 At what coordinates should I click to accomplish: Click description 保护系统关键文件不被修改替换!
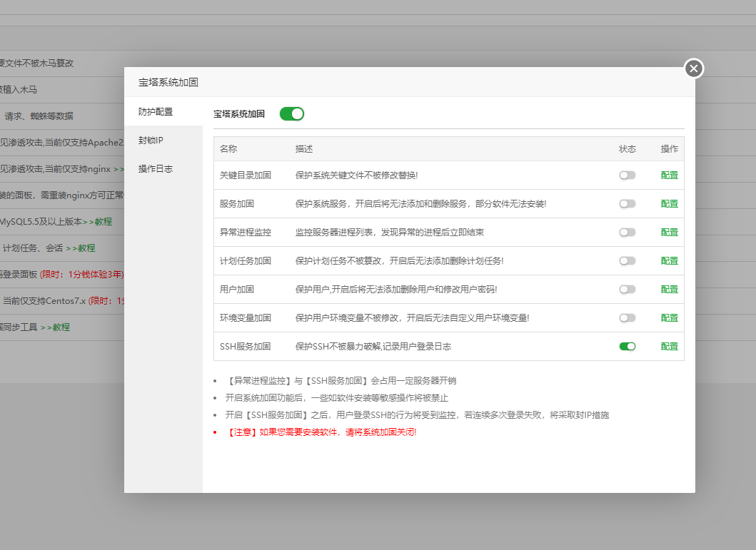pos(357,175)
